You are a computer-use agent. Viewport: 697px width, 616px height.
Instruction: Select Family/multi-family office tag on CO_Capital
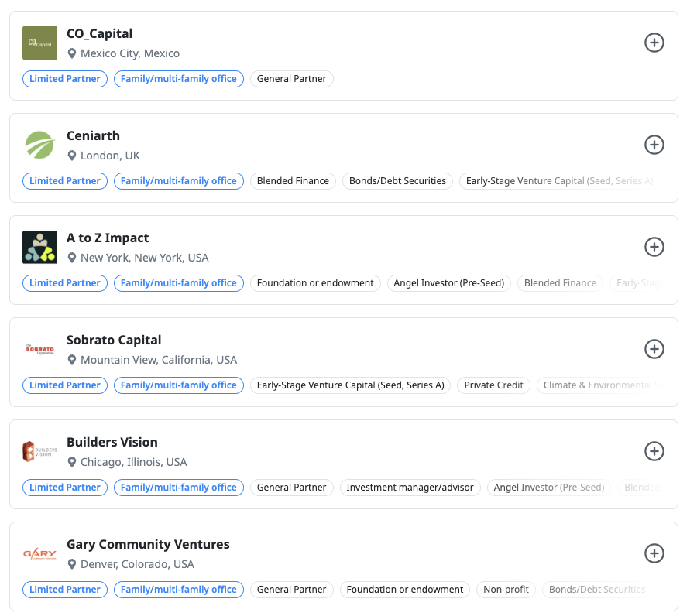(179, 79)
